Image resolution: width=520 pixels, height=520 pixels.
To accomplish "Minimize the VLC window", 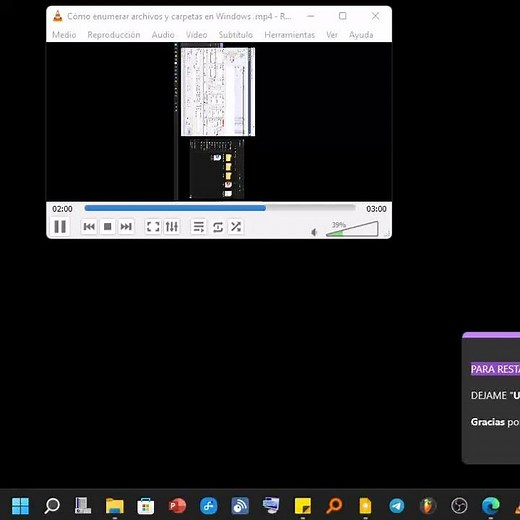I will point(310,16).
